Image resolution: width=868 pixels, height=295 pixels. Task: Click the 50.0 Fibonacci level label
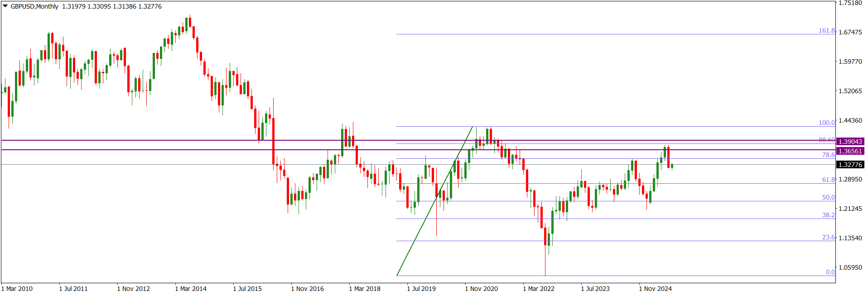click(828, 197)
